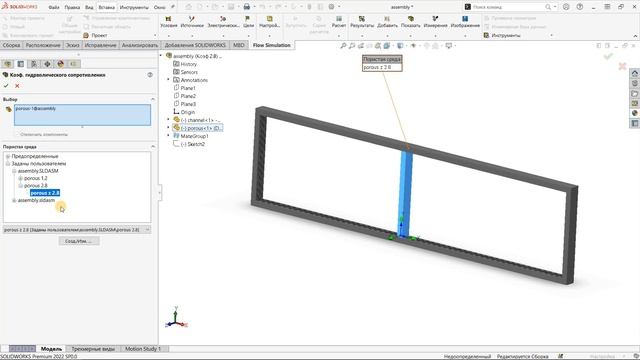Open the Appearances color-ball icon in task pane
The image size is (640, 360).
635,113
